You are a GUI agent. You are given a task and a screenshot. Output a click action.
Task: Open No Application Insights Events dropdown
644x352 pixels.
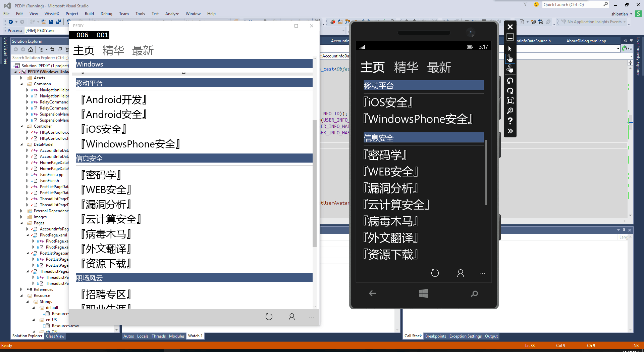click(594, 22)
